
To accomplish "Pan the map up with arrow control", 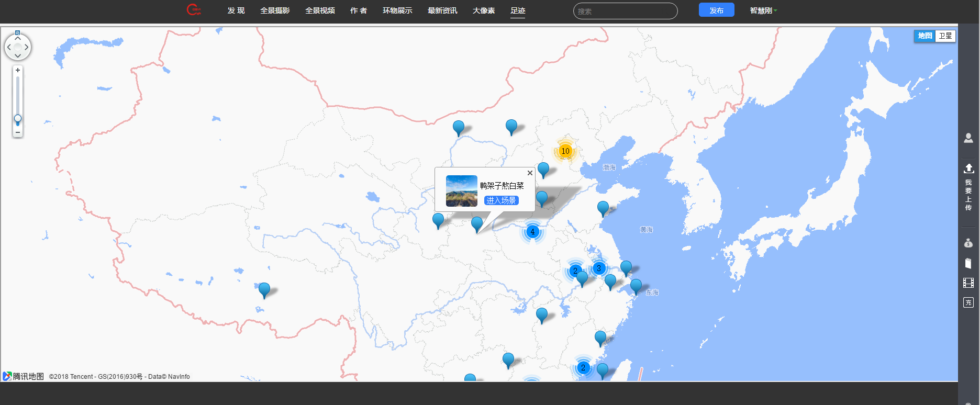I will [18, 38].
